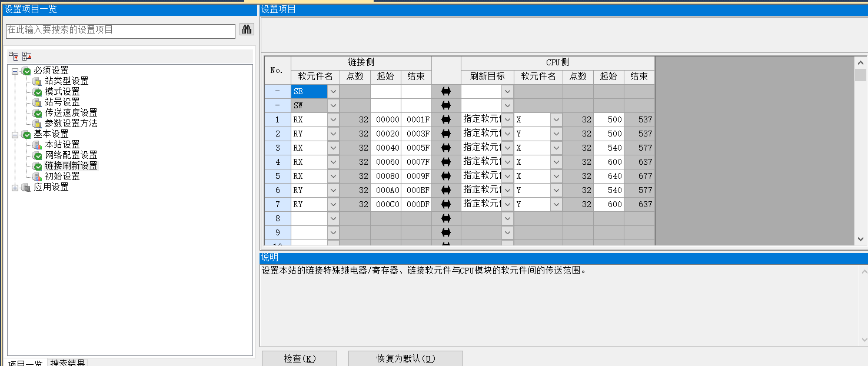Collapse the 必须设置 tree node
The width and height of the screenshot is (868, 366).
click(x=15, y=71)
